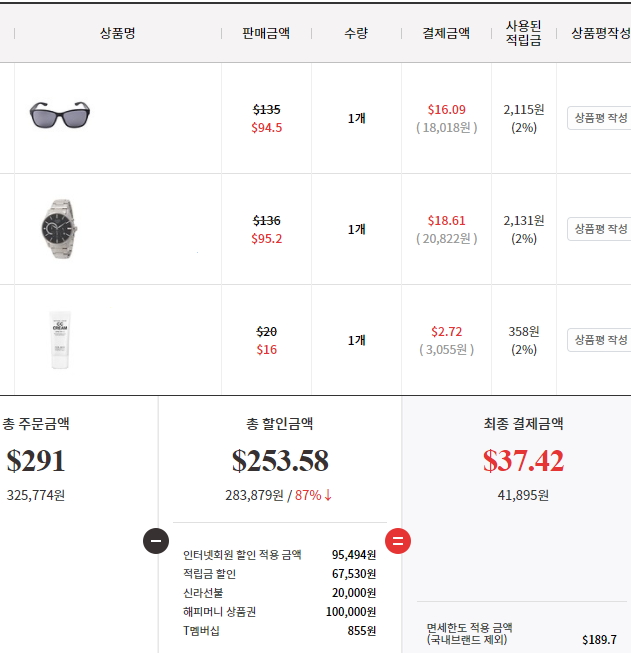Click the red equals circle icon

398,541
